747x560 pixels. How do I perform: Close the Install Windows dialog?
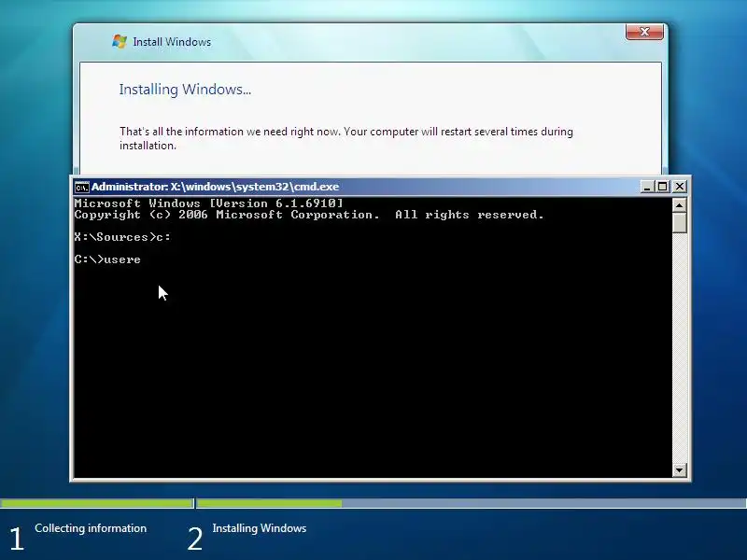tap(644, 32)
